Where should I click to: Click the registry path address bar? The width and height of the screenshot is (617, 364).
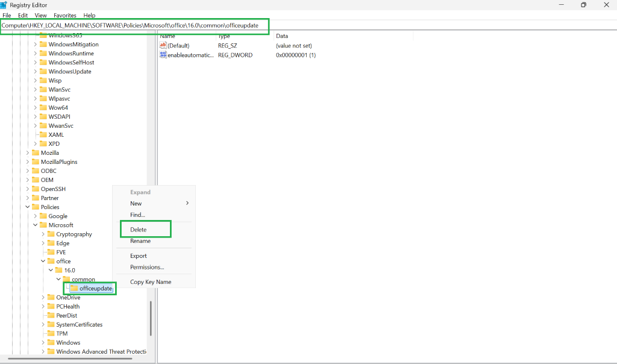click(134, 25)
